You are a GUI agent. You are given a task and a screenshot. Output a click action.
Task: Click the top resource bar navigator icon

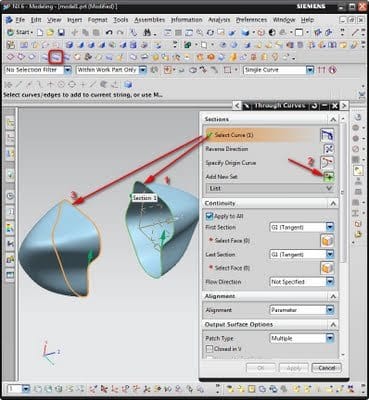10,124
